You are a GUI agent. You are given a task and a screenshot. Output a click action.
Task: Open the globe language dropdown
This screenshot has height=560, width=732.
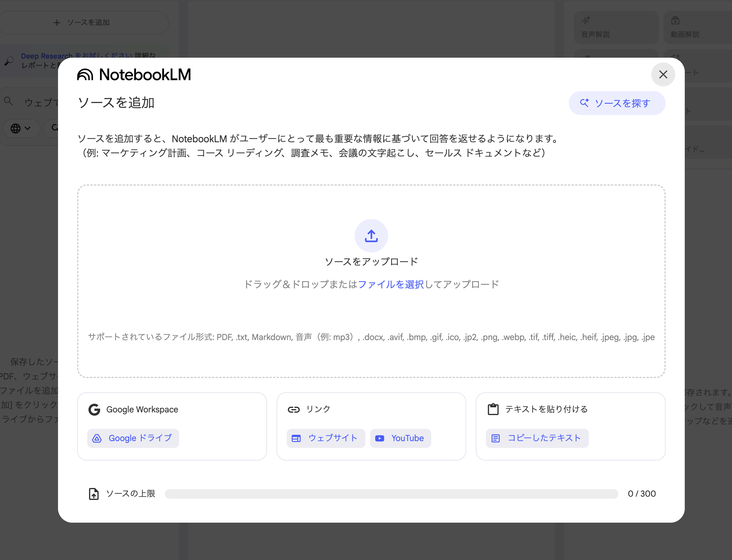[x=21, y=128]
